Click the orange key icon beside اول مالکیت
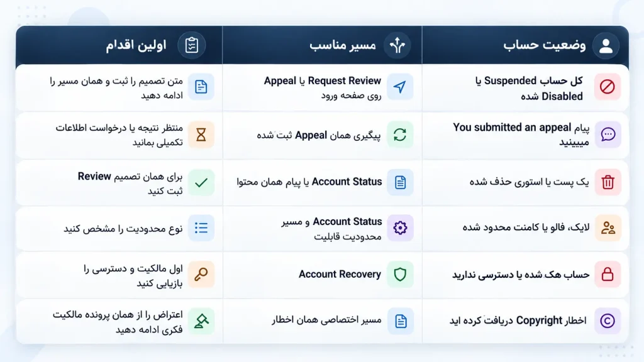The width and height of the screenshot is (644, 362). click(x=201, y=274)
